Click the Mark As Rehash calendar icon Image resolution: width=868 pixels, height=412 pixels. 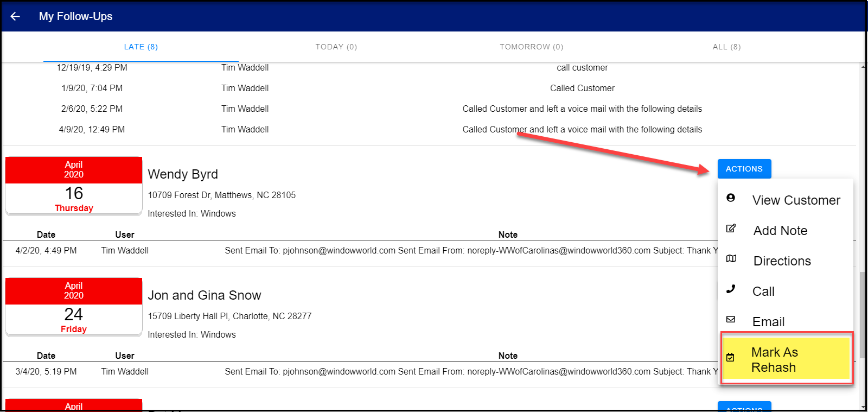click(731, 357)
